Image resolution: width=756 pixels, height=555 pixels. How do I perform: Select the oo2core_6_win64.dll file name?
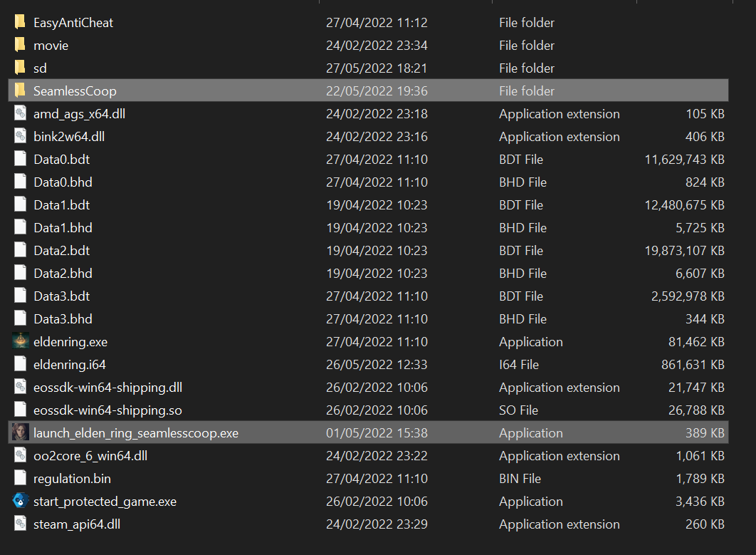coord(90,456)
